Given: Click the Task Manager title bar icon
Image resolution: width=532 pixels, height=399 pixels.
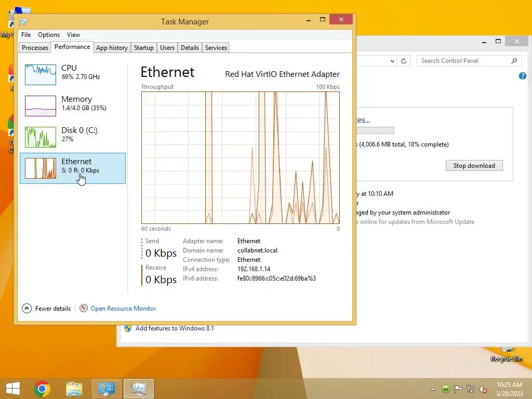Looking at the screenshot, I should point(23,22).
